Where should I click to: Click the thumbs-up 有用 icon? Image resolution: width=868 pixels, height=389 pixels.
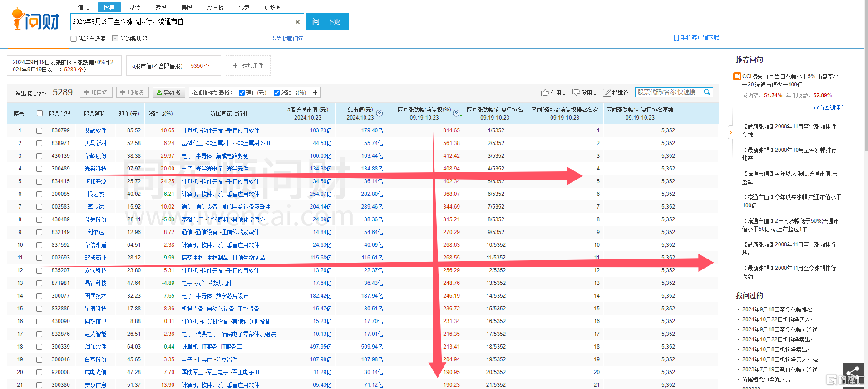pyautogui.click(x=545, y=93)
